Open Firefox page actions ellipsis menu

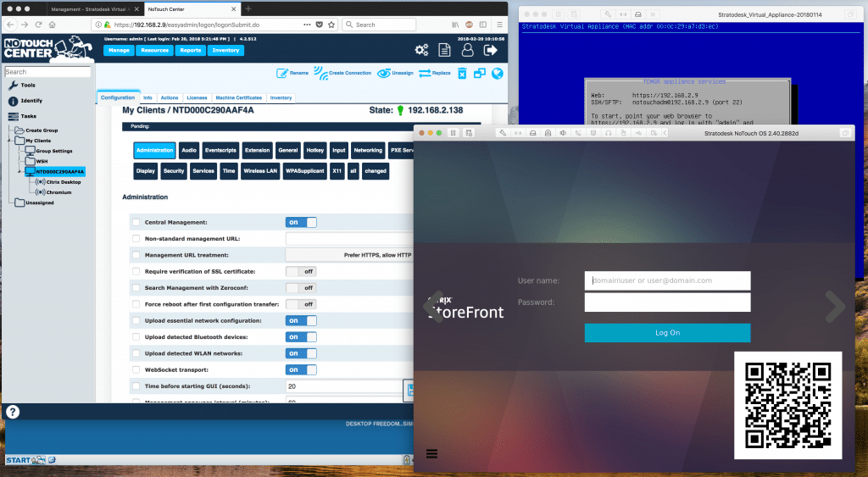click(x=307, y=25)
